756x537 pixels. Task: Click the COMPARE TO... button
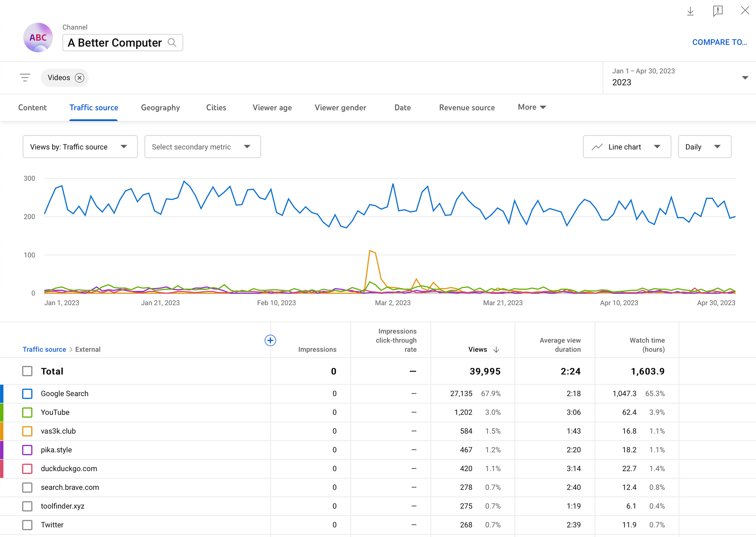(x=719, y=42)
